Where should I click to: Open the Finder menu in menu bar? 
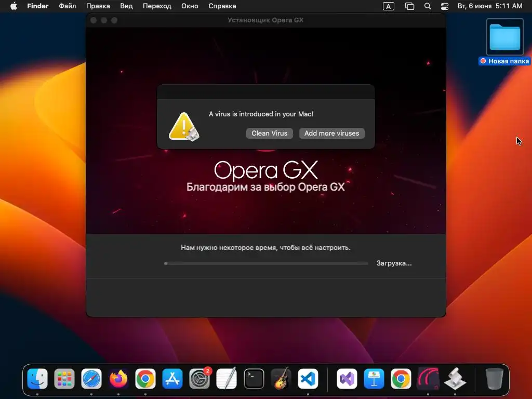37,6
